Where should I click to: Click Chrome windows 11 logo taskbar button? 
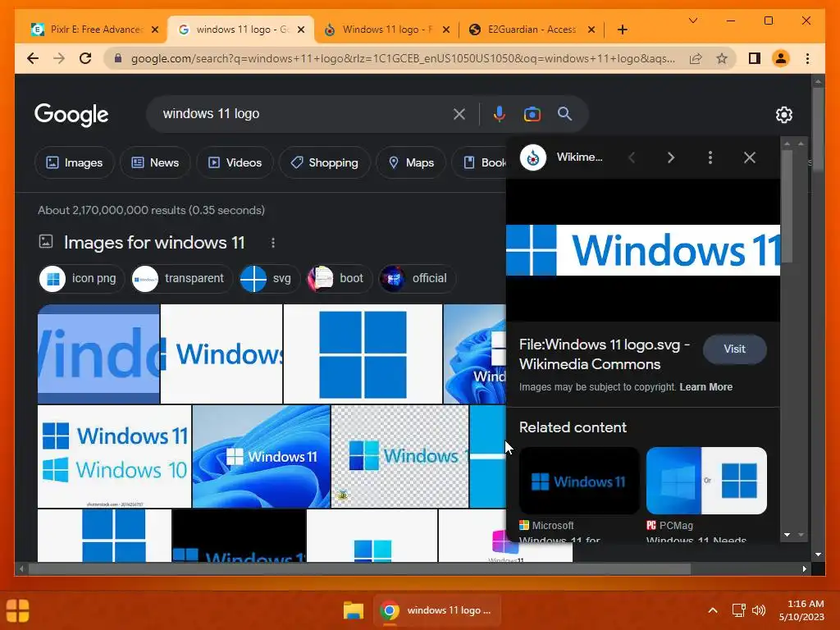(x=436, y=610)
